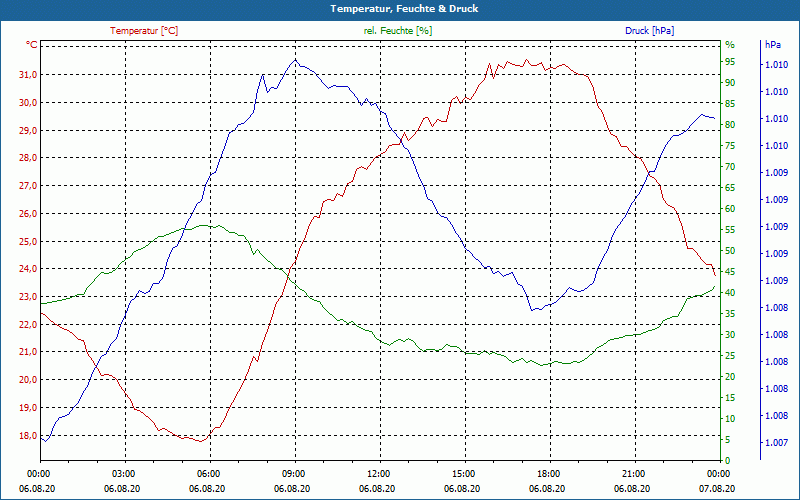Click the 03:00 time axis label

click(123, 473)
